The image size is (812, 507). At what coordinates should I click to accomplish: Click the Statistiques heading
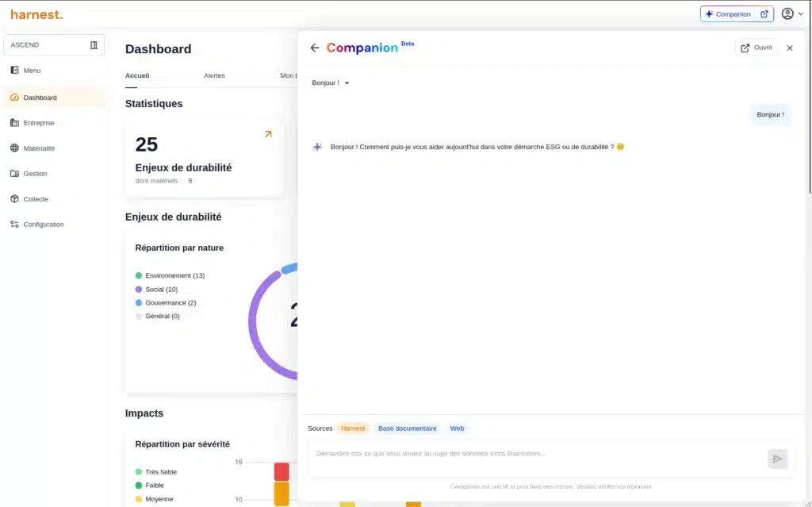154,104
